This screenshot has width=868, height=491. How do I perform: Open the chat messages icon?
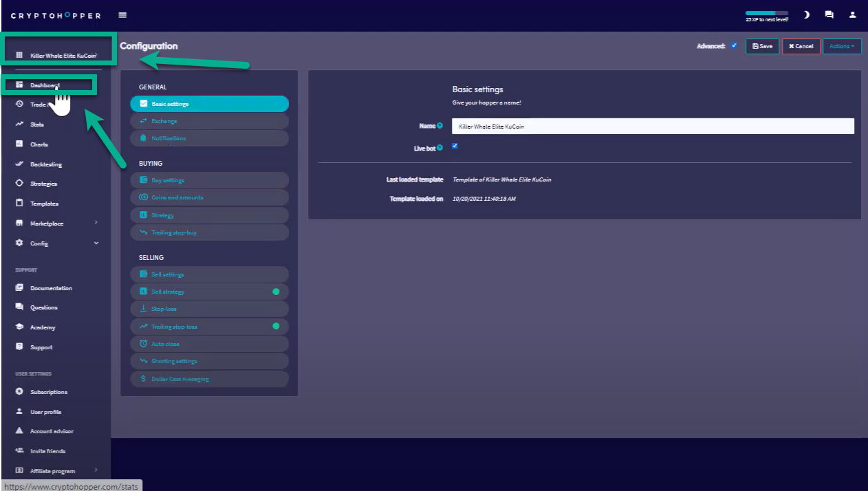(x=829, y=15)
